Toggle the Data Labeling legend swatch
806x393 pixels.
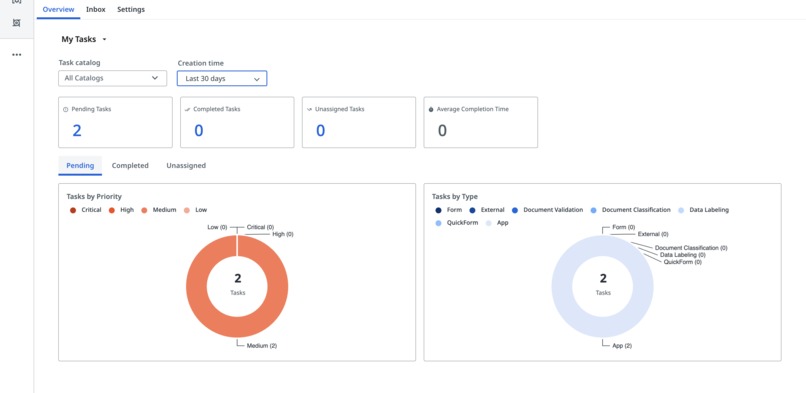681,210
